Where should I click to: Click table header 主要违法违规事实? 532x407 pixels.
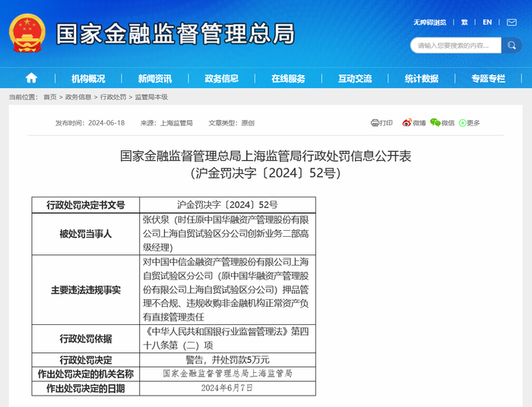tap(86, 290)
